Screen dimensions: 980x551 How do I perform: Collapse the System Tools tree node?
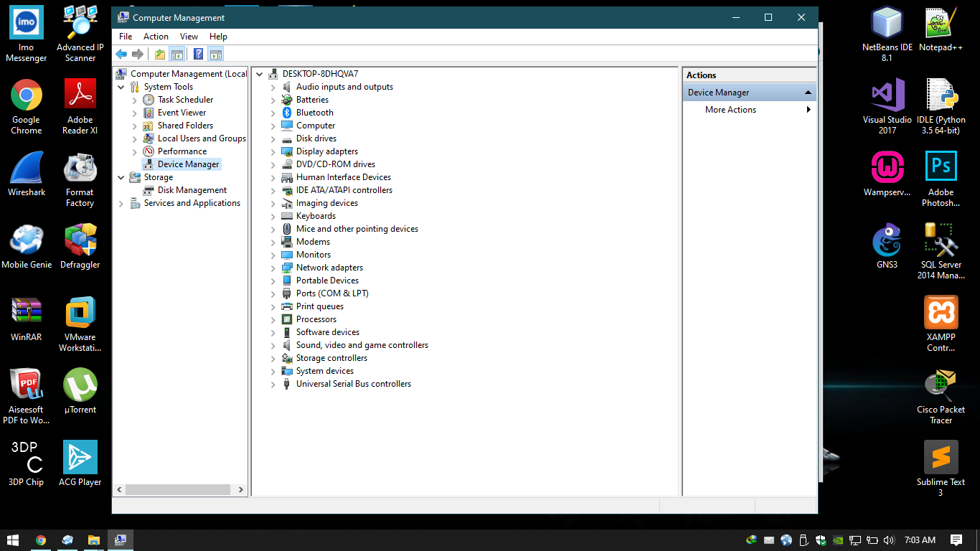122,86
